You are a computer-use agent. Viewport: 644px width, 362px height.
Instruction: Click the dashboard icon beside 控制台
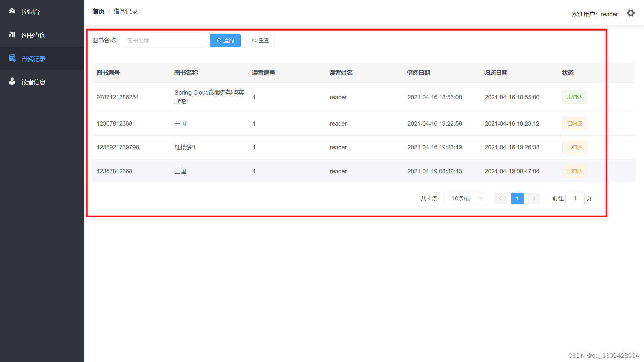point(12,11)
